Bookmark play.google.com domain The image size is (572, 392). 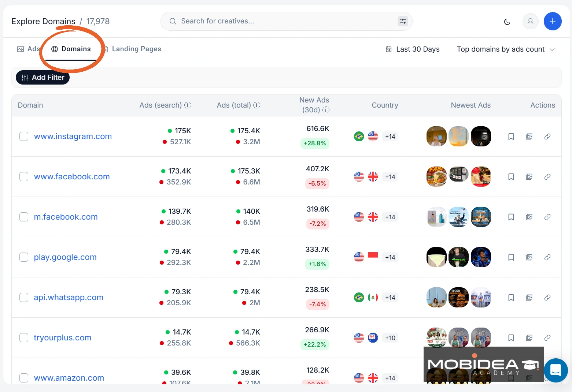511,257
